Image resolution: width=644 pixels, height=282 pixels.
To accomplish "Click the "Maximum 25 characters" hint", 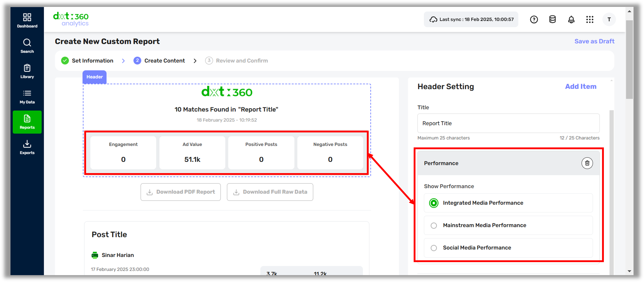I will tap(443, 138).
